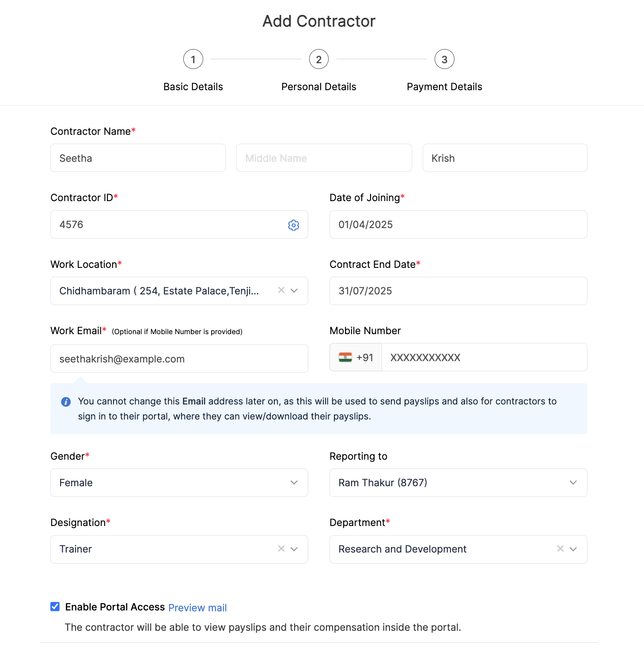Clear the Work Location selection
Viewport: 644px width, 648px height.
[281, 290]
